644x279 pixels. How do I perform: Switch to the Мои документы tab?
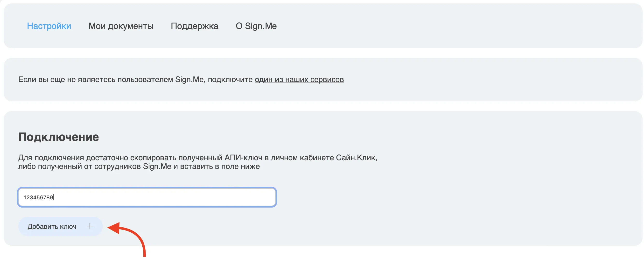pos(121,26)
